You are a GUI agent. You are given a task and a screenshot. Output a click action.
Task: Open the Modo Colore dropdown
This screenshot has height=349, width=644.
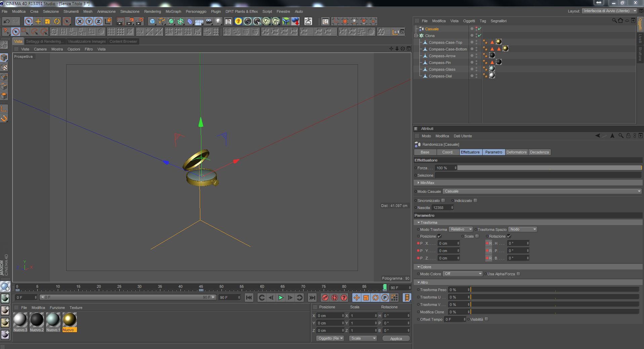(x=462, y=274)
